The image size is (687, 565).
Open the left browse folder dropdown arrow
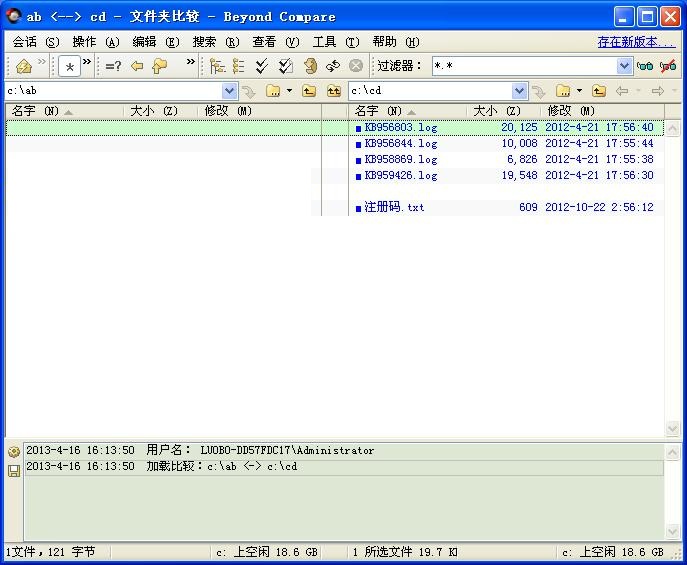click(x=290, y=91)
